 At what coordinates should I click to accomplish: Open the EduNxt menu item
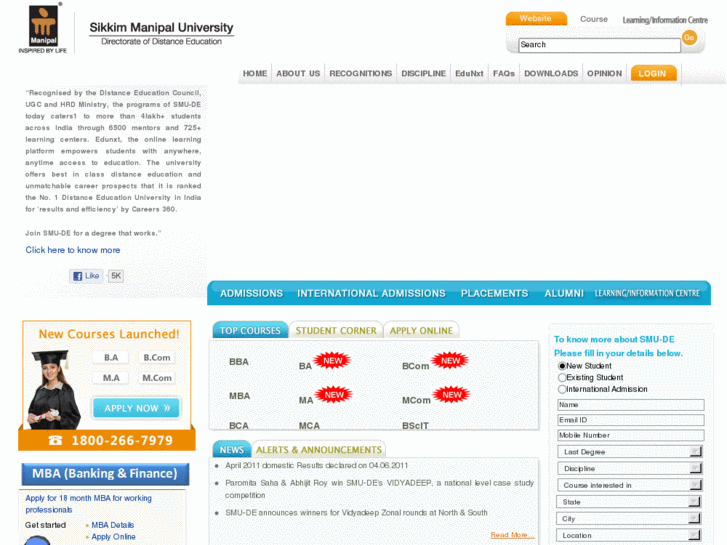tap(469, 73)
